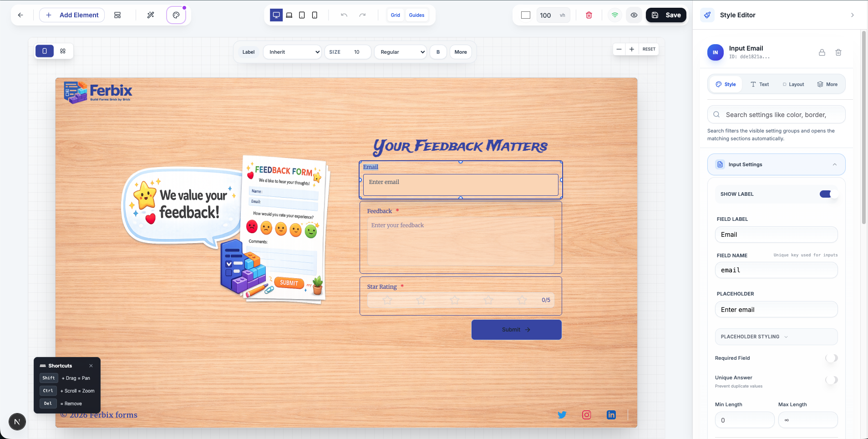Viewport: 868px width, 439px height.
Task: Close the Shortcuts panel
Action: click(x=91, y=366)
